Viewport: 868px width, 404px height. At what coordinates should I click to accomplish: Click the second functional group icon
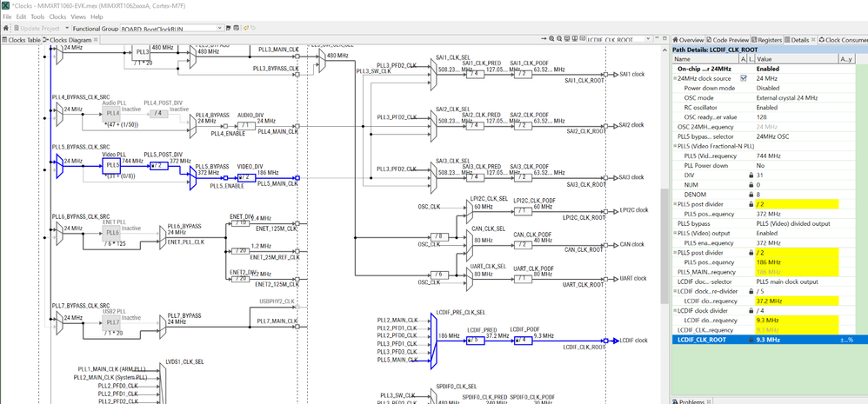[237, 28]
